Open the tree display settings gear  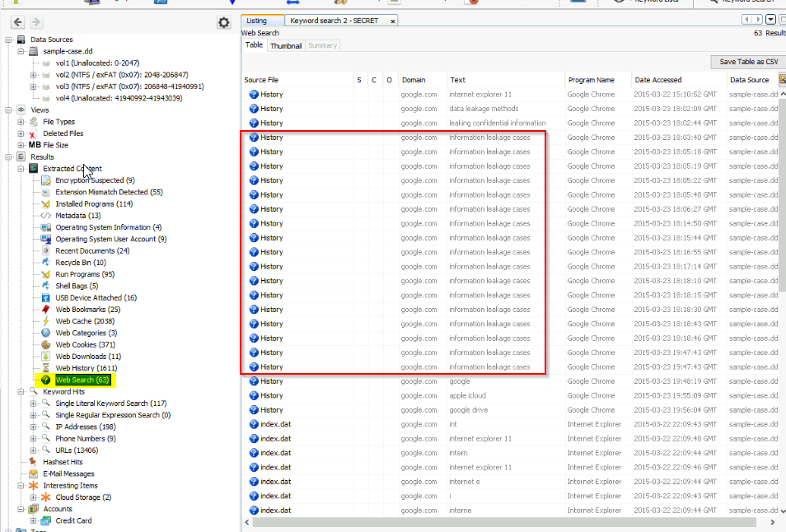click(223, 22)
